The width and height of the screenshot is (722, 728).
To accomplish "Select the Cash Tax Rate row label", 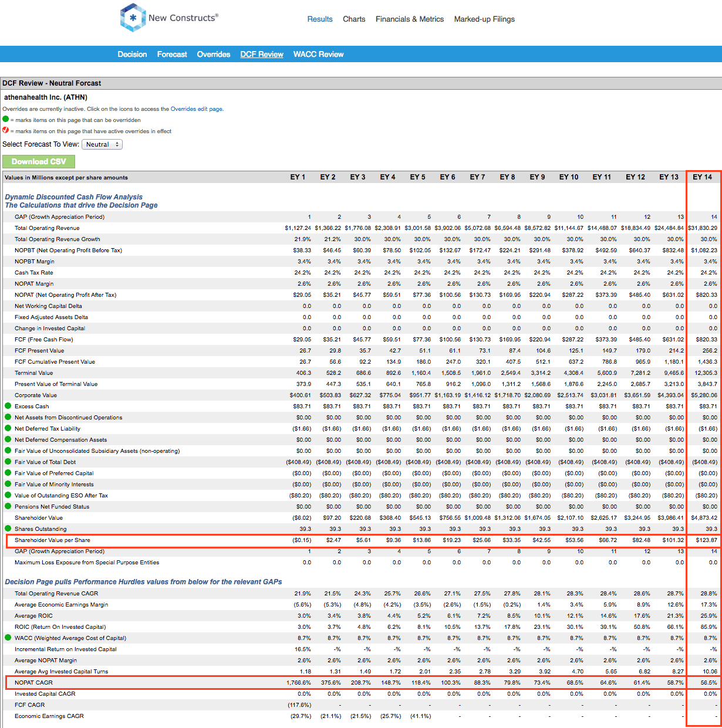I will point(33,273).
